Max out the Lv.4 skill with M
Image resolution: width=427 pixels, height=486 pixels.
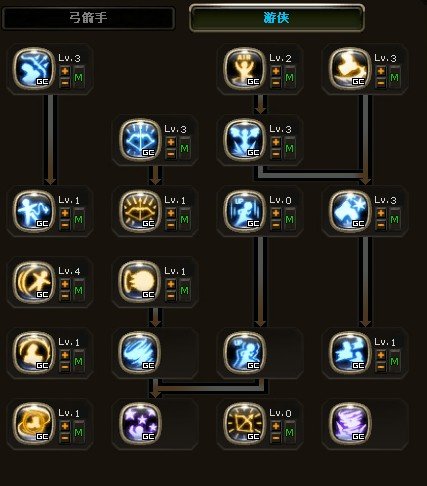(79, 291)
